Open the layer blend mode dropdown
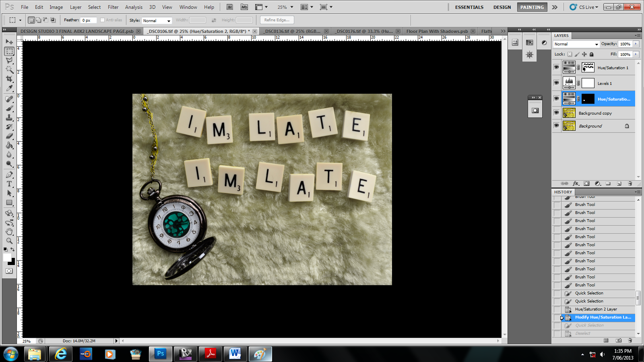The image size is (644, 362). (576, 44)
